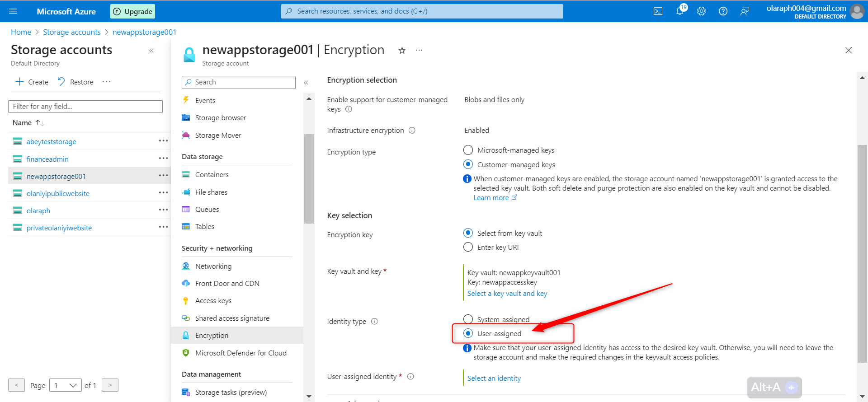The image size is (868, 402).
Task: Open Cloud Shell from the top bar
Action: click(x=658, y=11)
